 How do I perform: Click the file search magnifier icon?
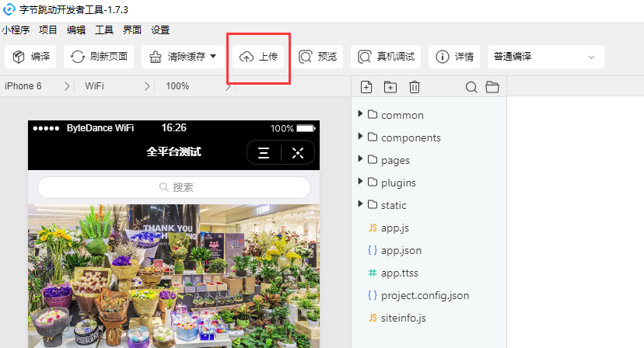(471, 87)
